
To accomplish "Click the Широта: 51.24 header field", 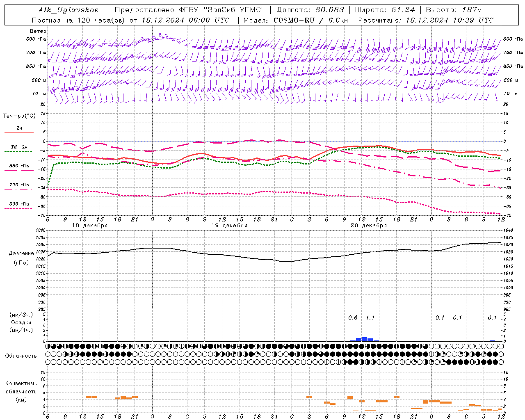I will point(385,10).
